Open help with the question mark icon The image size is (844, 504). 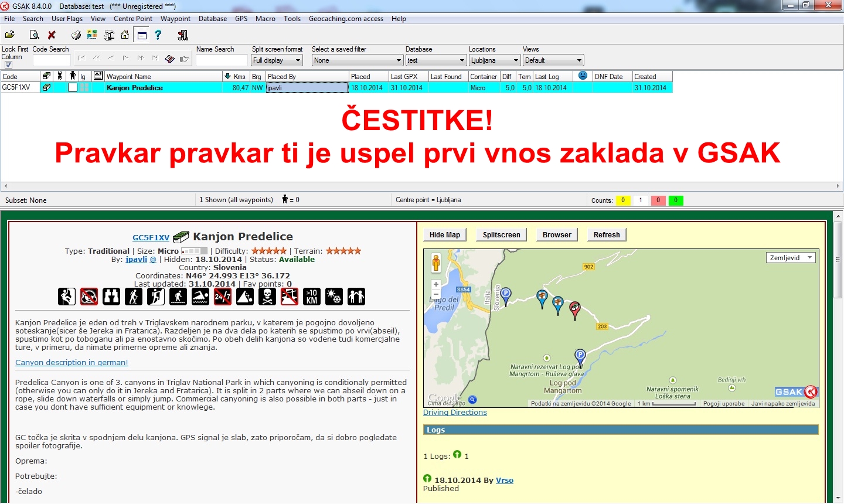(158, 35)
